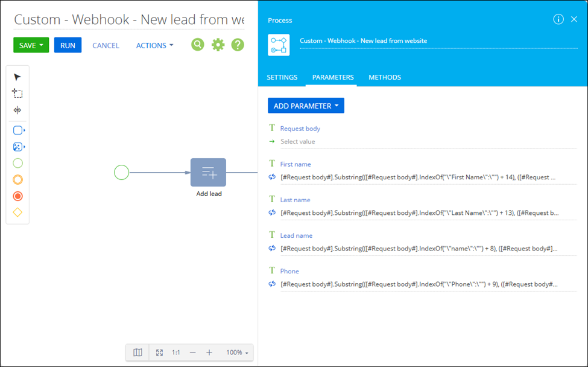
Task: Select the orange intermediate event element
Action: pyautogui.click(x=17, y=179)
